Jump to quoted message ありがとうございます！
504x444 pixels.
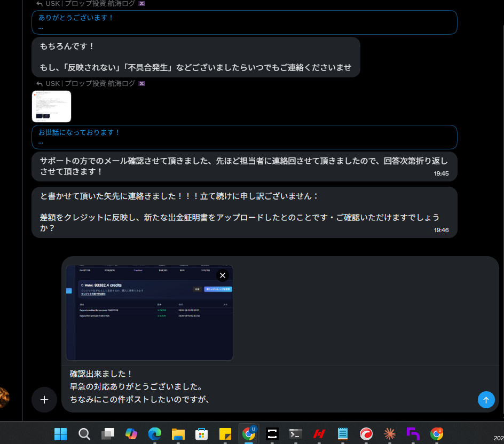click(245, 22)
